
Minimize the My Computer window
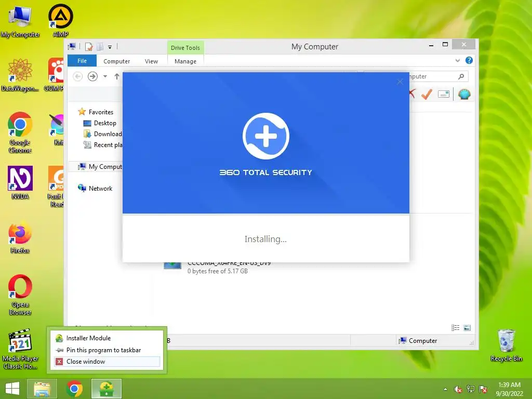tap(431, 45)
